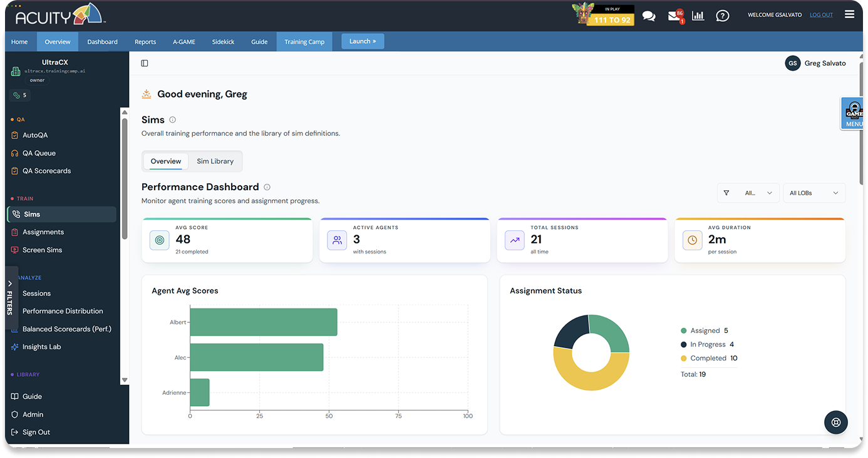
Task: Click the Completed yellow legend swatch
Action: (684, 359)
